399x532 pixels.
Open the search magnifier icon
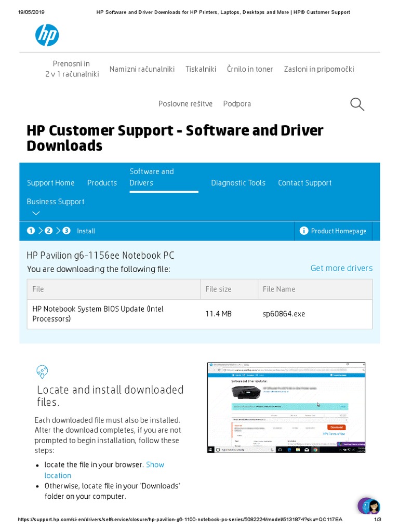point(357,104)
